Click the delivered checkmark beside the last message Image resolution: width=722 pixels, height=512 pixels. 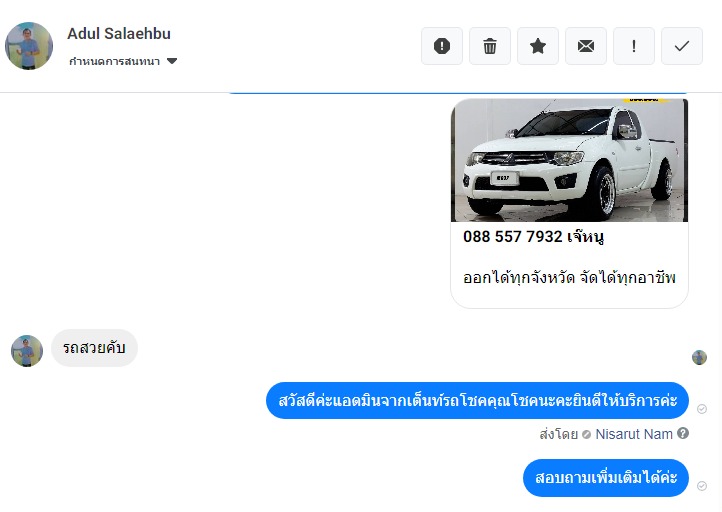click(x=702, y=486)
